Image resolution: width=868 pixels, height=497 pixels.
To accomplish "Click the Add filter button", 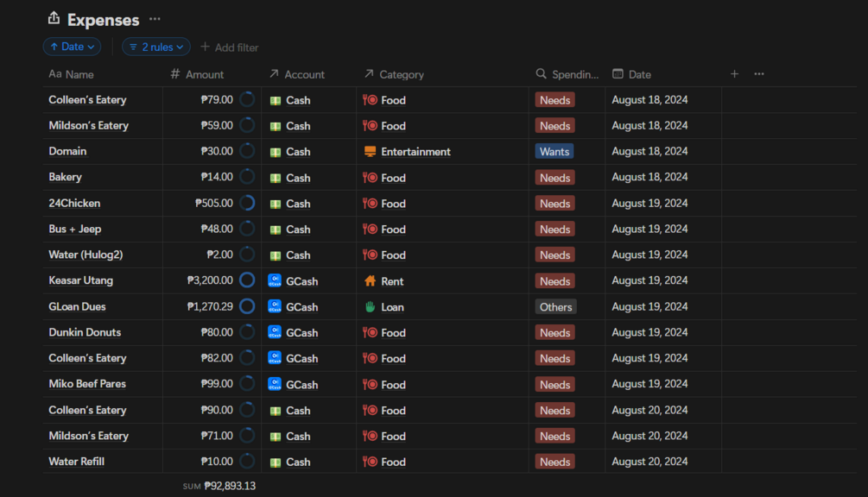I will (230, 47).
